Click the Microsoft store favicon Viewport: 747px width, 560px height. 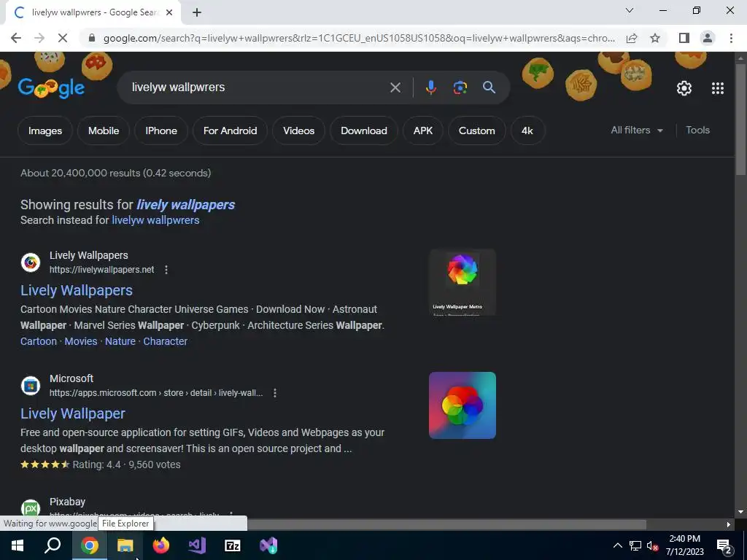coord(31,386)
